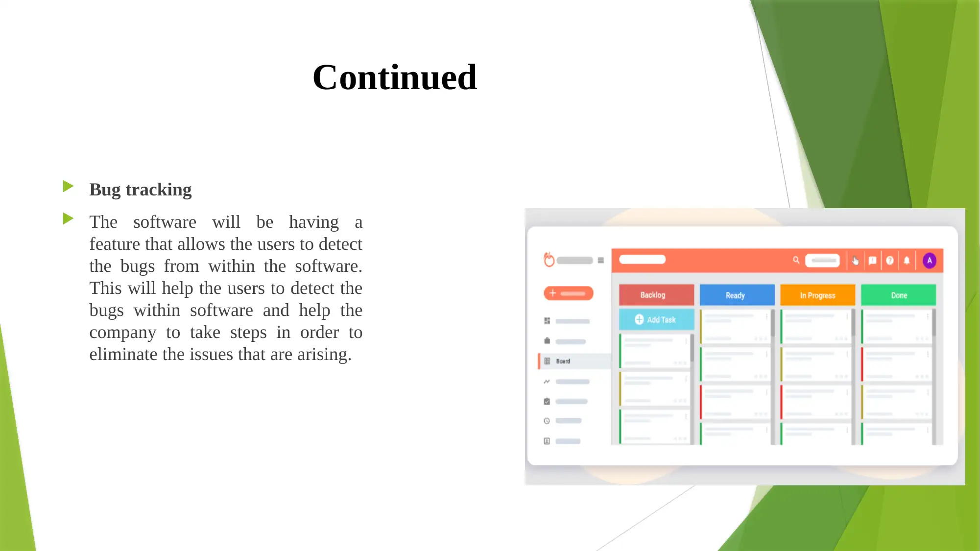Click the plus button to add new item
Viewport: 980px width, 551px height.
[x=569, y=293]
